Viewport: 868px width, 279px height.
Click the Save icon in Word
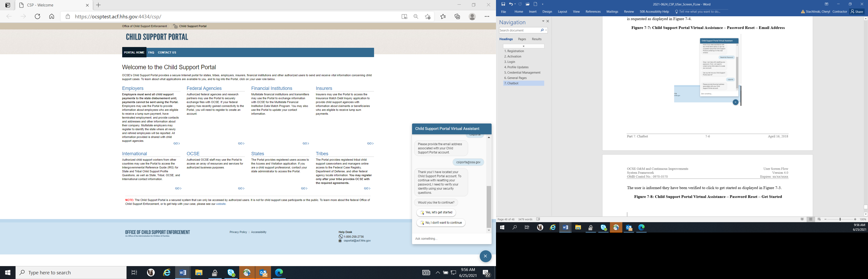[x=503, y=4]
